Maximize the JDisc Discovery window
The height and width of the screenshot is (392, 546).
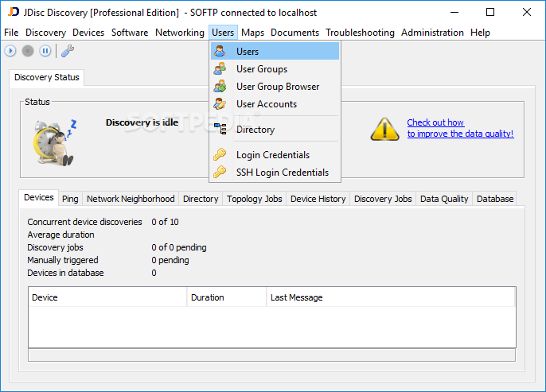490,12
